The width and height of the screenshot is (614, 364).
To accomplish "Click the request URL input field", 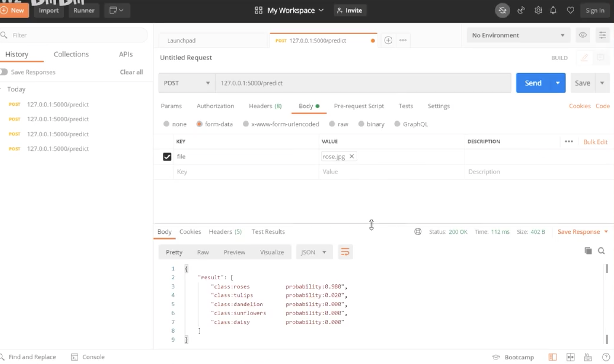I will 362,83.
